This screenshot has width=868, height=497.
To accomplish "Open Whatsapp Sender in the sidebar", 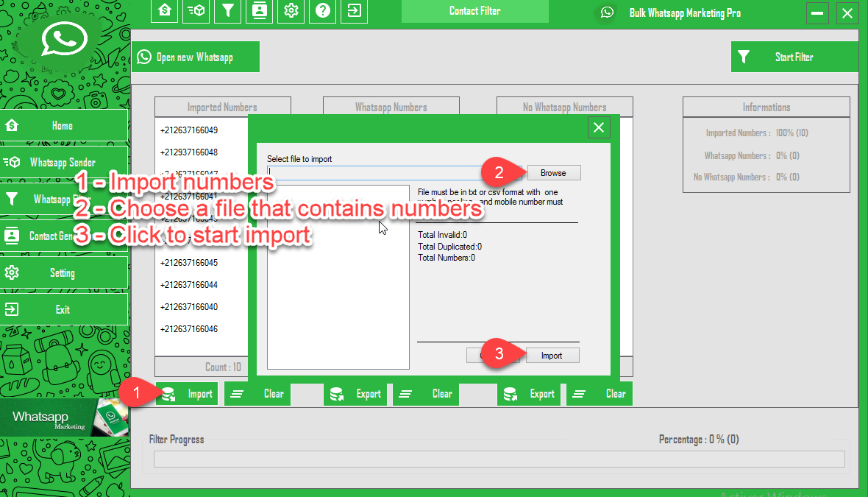I will point(63,163).
